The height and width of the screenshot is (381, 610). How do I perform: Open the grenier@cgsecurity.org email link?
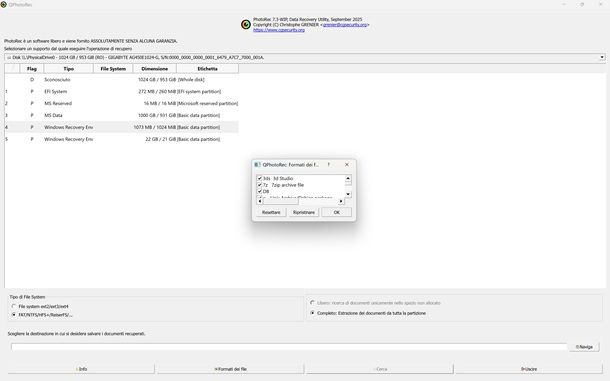[x=345, y=25]
